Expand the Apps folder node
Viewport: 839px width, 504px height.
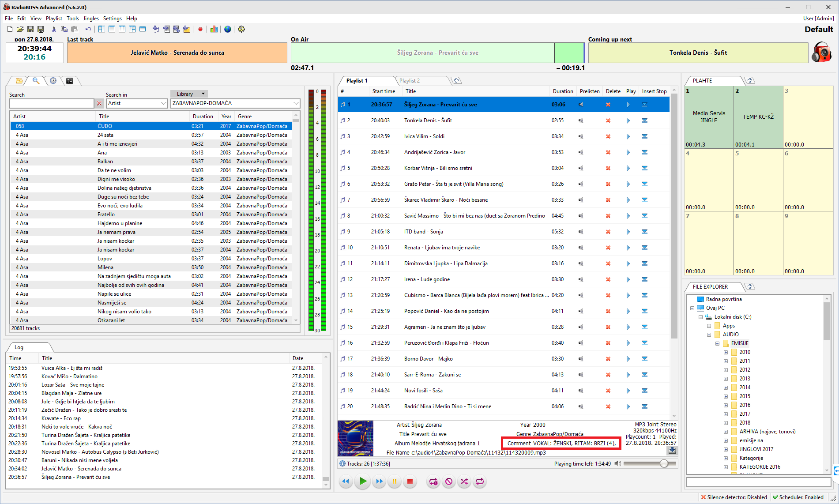click(x=709, y=326)
